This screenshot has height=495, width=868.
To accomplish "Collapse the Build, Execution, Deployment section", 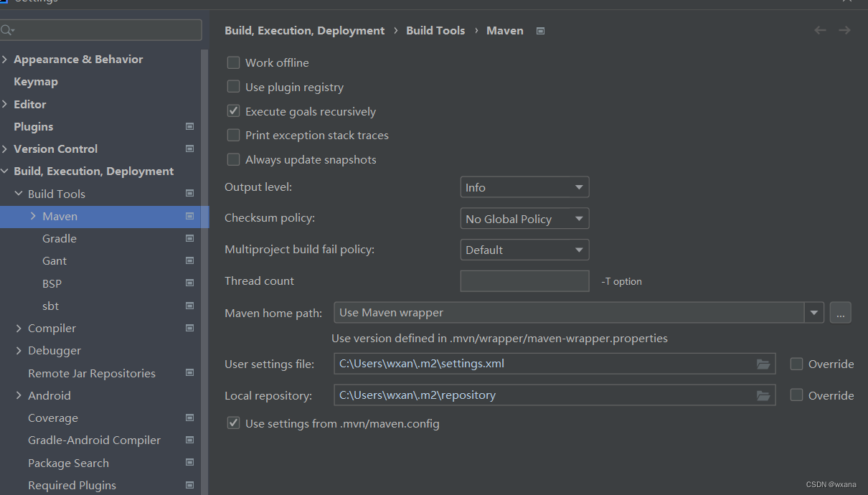I will coord(5,171).
